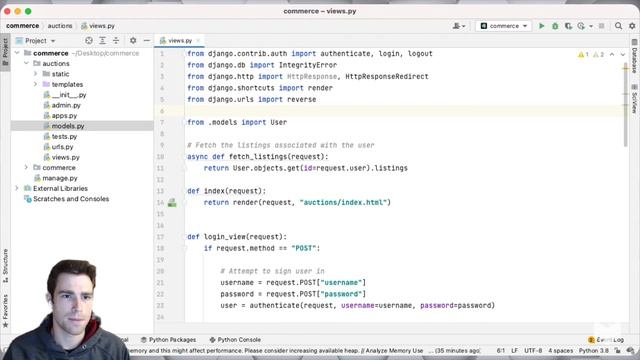Toggle the Favorites tool window
The image size is (640, 360).
5,310
